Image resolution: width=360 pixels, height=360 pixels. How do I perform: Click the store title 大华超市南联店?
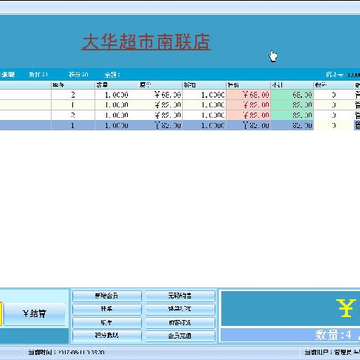tap(146, 42)
